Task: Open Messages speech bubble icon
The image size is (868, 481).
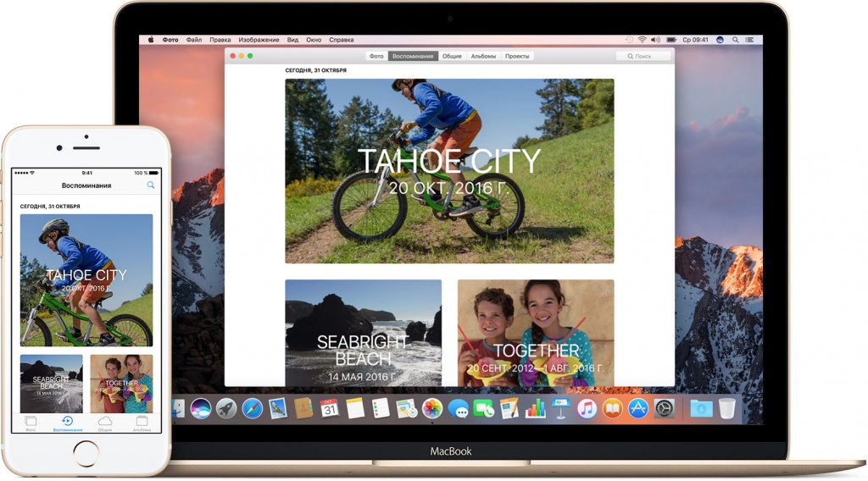Action: pyautogui.click(x=459, y=409)
